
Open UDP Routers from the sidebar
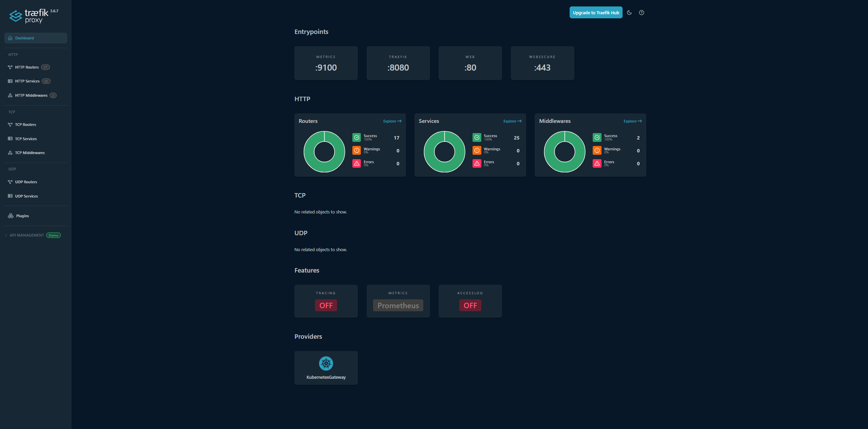click(26, 182)
